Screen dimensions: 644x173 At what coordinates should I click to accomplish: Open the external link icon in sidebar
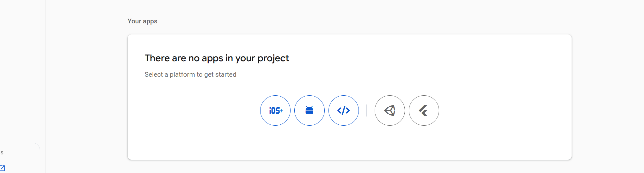3,168
